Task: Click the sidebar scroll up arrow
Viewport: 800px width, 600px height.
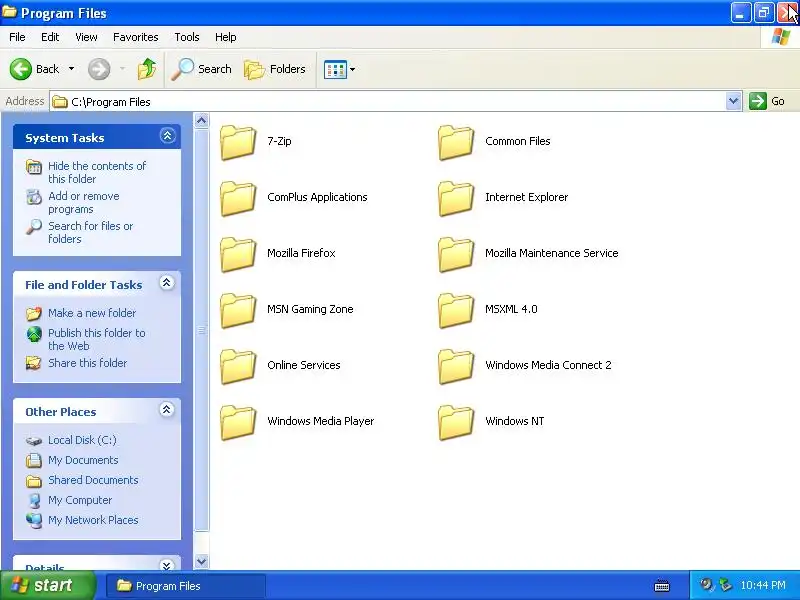Action: pos(202,121)
